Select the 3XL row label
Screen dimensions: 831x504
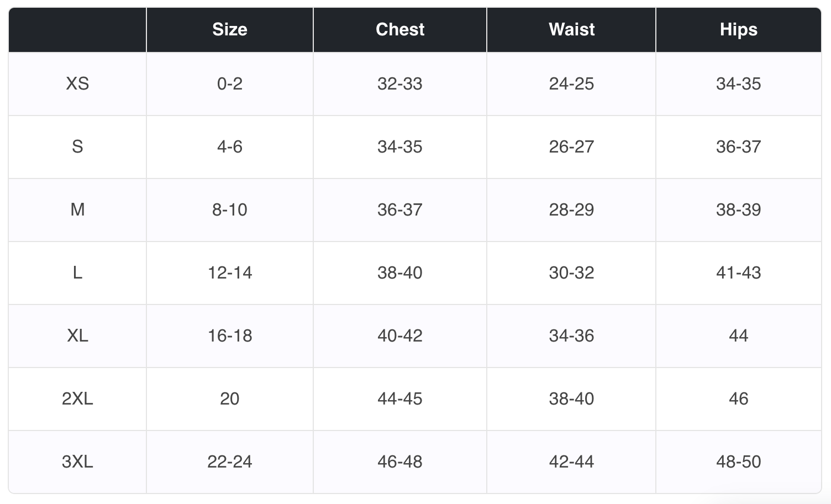[77, 462]
